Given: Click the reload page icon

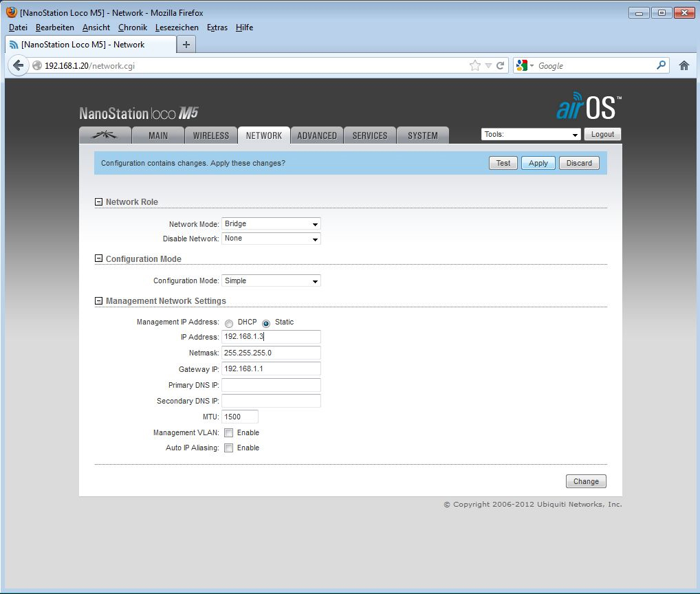Looking at the screenshot, I should [501, 65].
